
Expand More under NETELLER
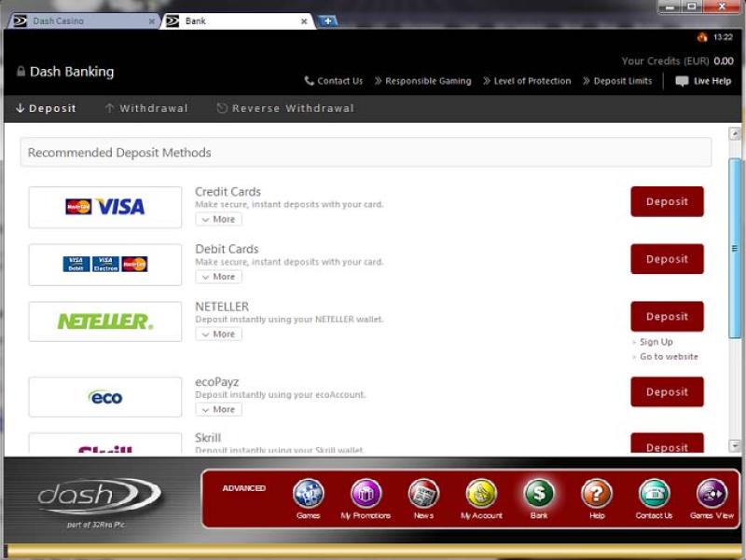219,335
